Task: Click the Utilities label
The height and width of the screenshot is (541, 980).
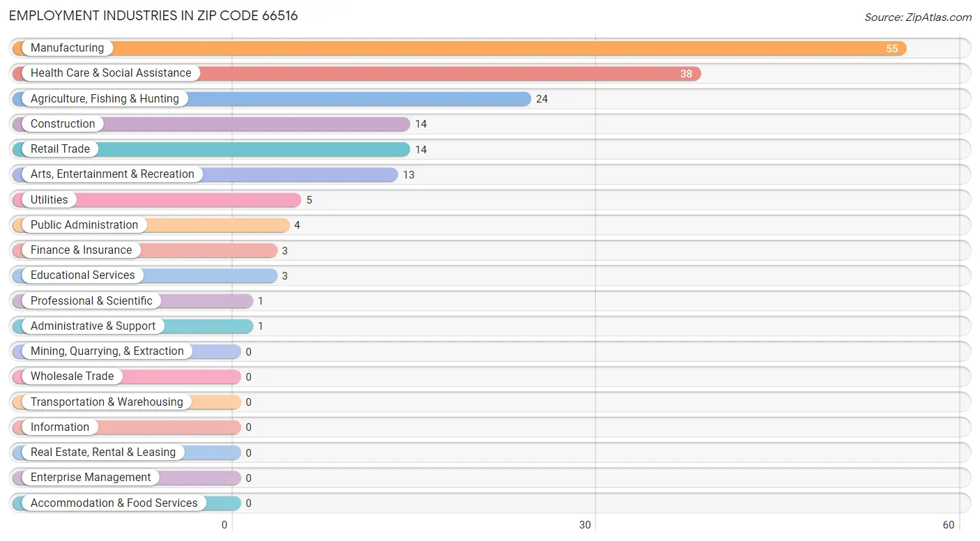Action: click(49, 200)
